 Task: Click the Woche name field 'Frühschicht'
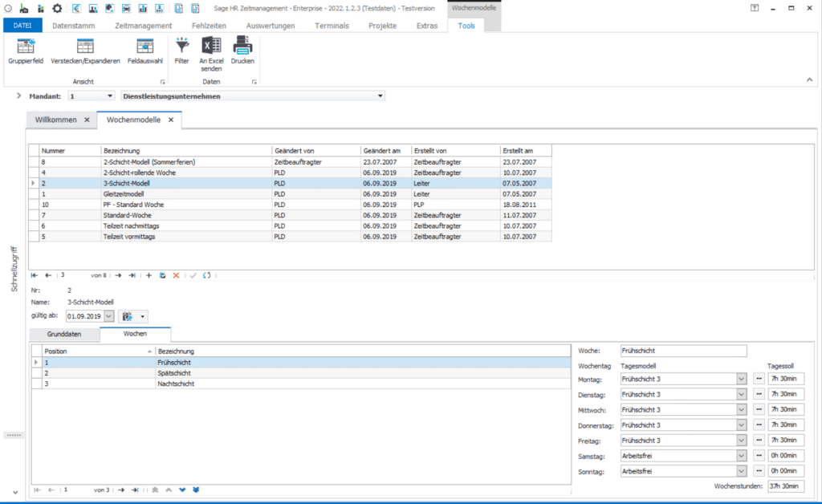coord(684,351)
